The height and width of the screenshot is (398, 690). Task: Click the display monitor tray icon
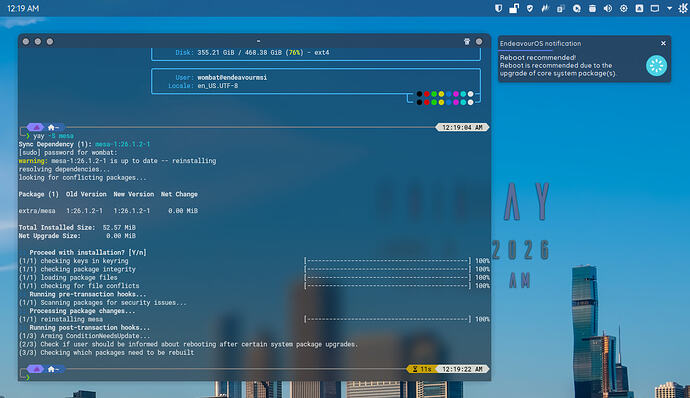tap(655, 8)
